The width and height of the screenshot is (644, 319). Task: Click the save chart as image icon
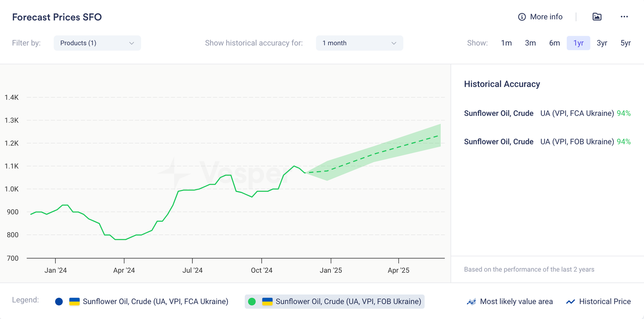point(597,17)
